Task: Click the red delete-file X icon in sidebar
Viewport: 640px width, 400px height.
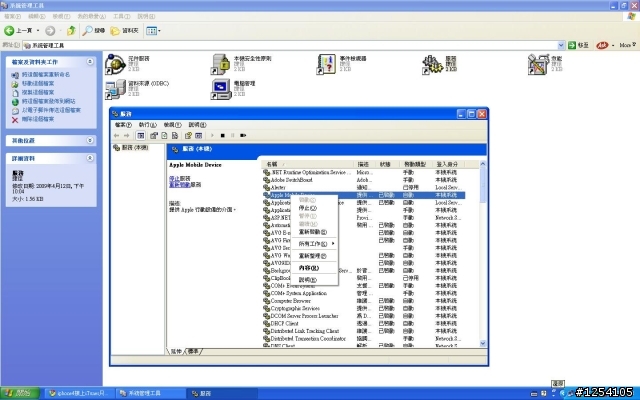Action: [15, 120]
